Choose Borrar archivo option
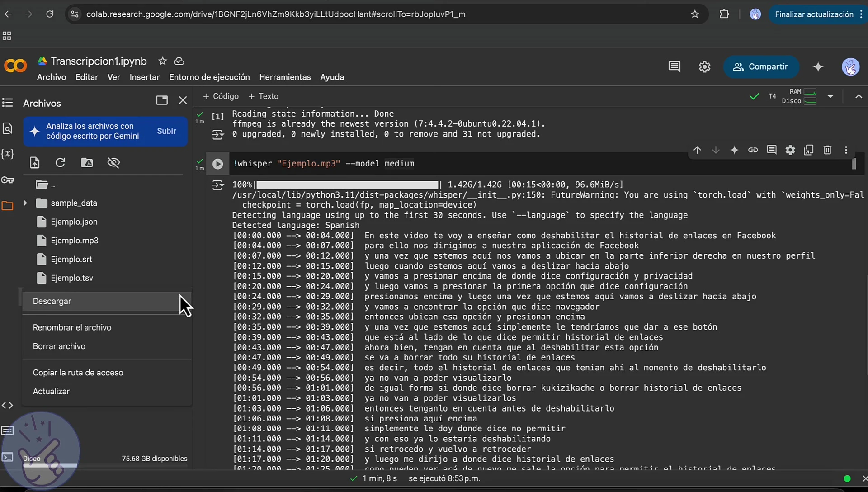This screenshot has height=492, width=868. point(107,346)
